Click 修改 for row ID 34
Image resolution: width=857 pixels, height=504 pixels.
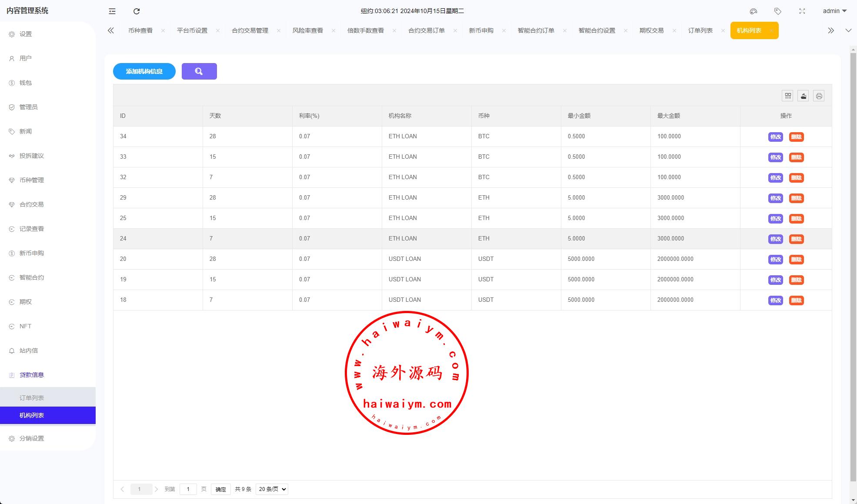pos(775,137)
